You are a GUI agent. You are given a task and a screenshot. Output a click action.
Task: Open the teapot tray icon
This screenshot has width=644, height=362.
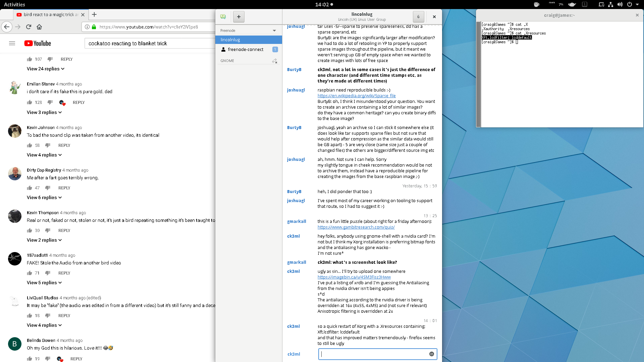[x=572, y=4]
